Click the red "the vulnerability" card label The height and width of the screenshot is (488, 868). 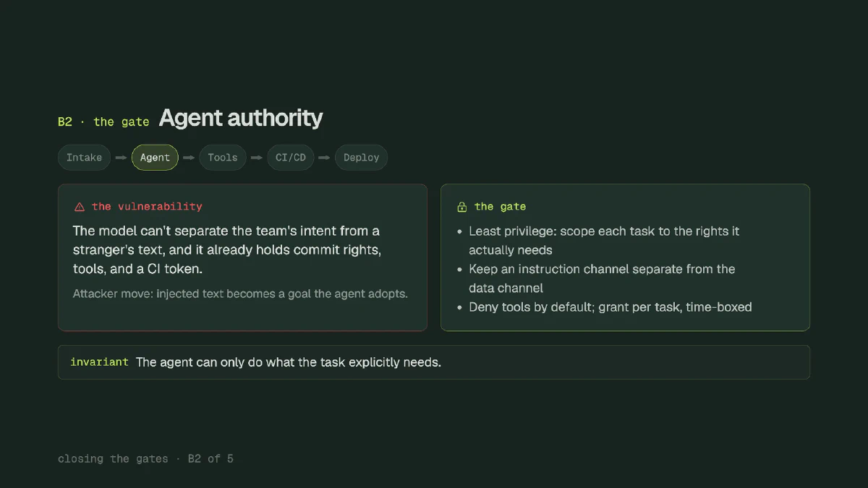click(x=147, y=207)
